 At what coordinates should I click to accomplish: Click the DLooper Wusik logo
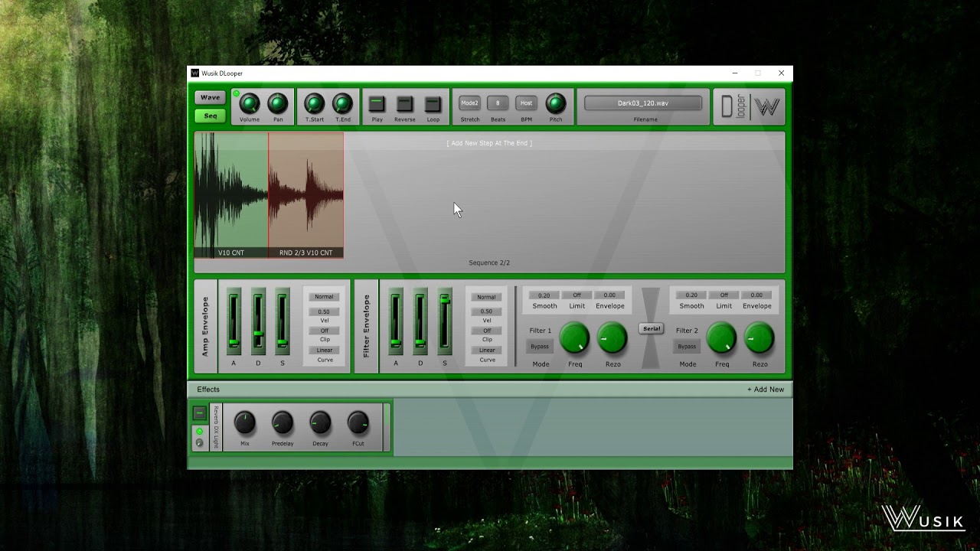point(750,107)
